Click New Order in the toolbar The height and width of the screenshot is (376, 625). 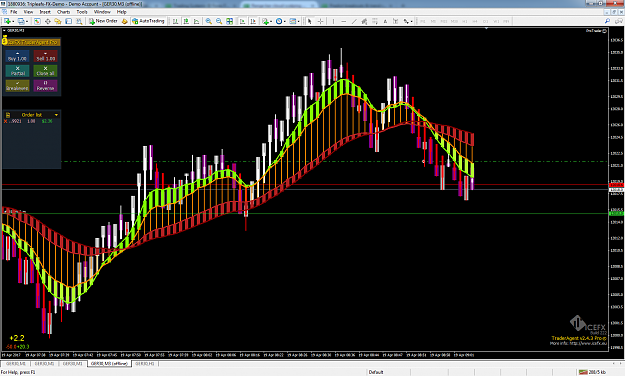103,21
